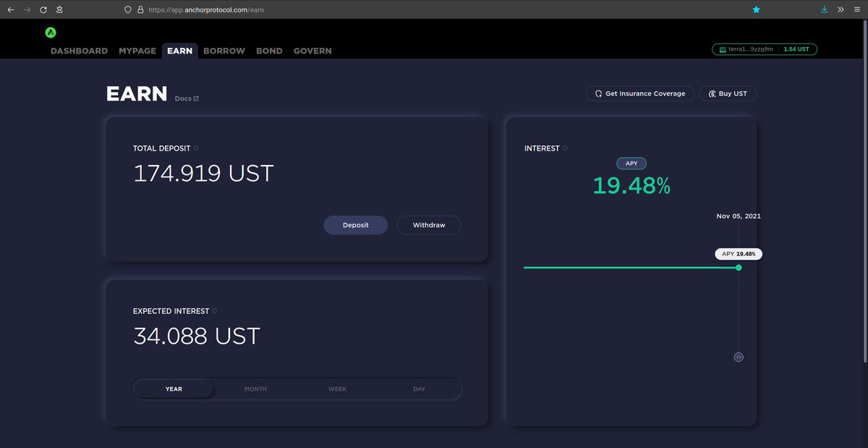Click the page vertical scrollbar
Viewport: 868px width, 448px height.
click(x=865, y=192)
